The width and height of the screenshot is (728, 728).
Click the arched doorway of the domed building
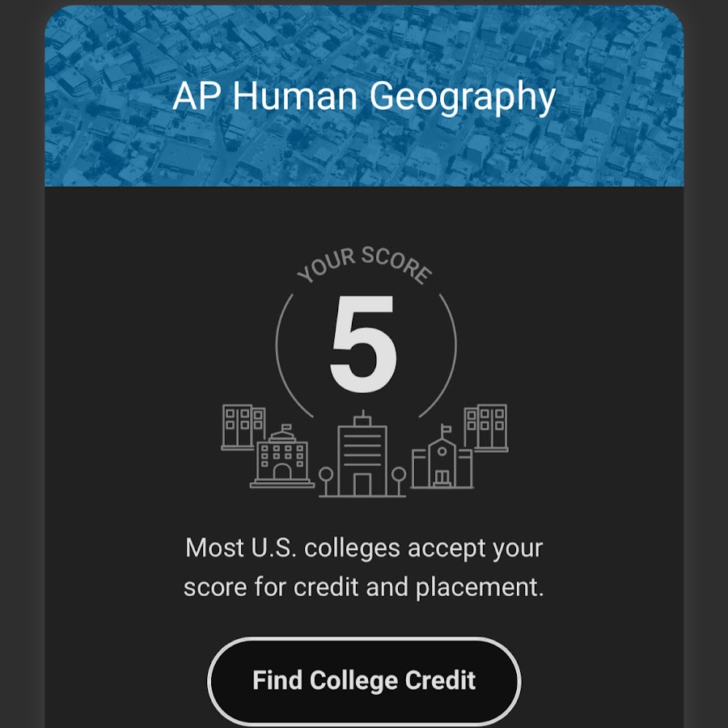coord(282,471)
